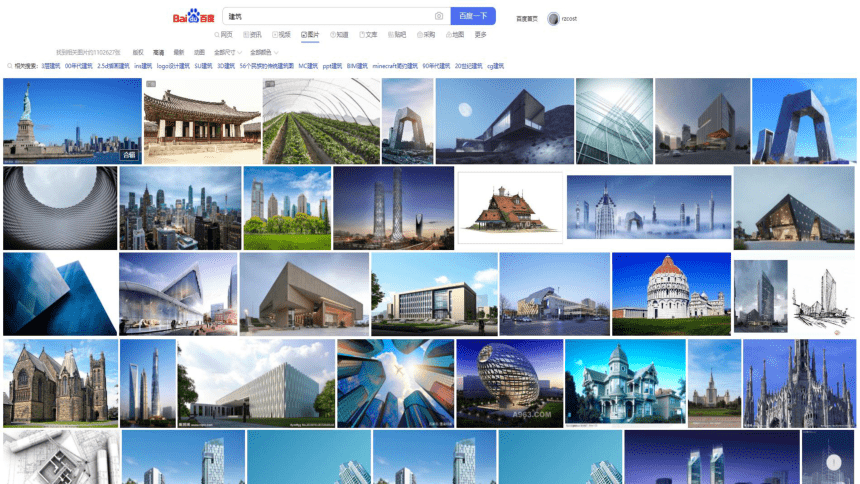Expand the 全部尺寸 size dropdown
860x484 pixels.
[228, 53]
